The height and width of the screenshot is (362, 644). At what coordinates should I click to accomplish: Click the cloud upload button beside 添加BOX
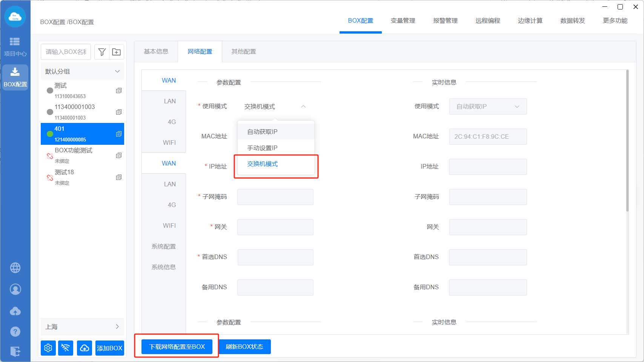[85, 348]
